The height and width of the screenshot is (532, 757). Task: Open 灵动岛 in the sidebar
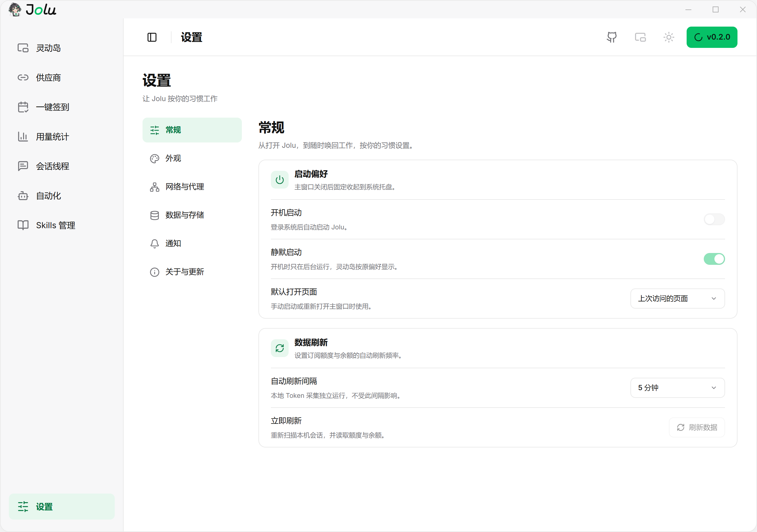(62, 48)
